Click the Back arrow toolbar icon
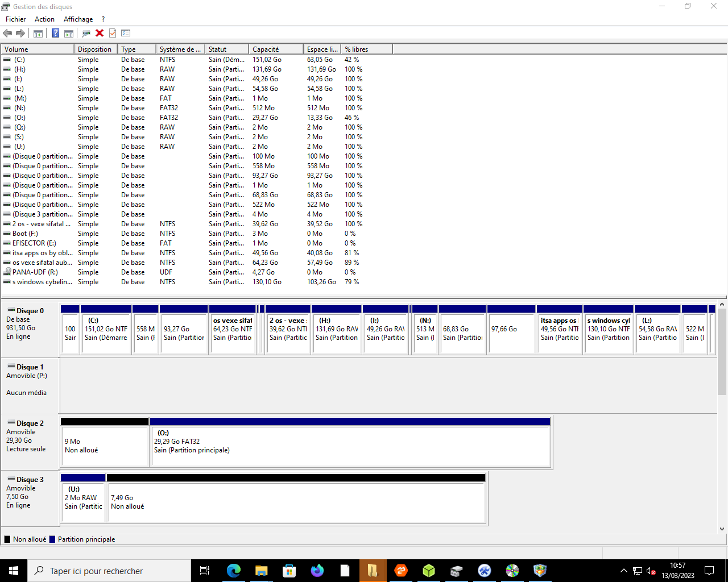Image resolution: width=728 pixels, height=582 pixels. click(x=7, y=33)
